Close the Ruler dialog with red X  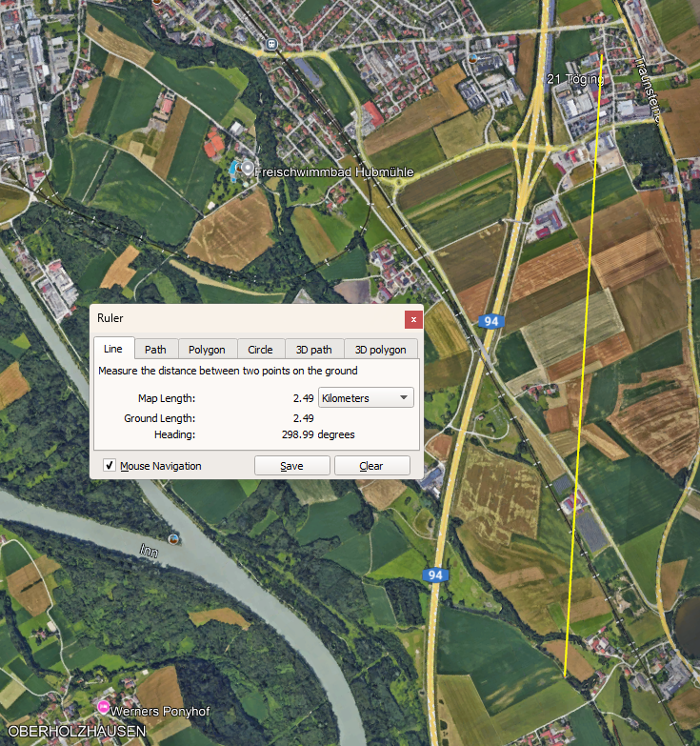click(412, 319)
